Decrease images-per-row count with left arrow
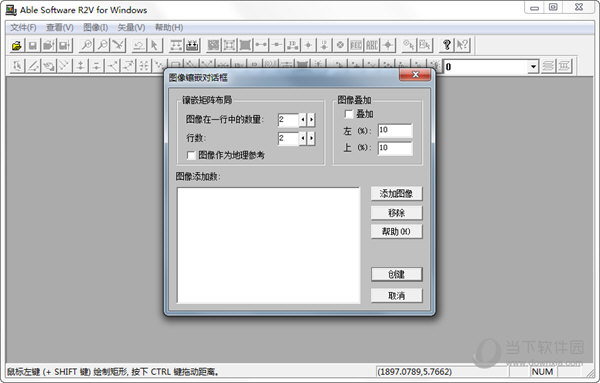 click(x=303, y=120)
